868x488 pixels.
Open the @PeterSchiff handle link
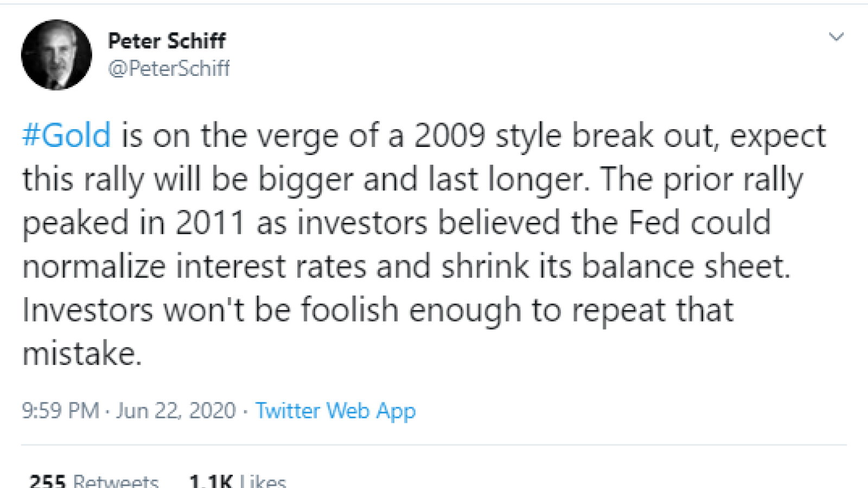click(x=169, y=69)
